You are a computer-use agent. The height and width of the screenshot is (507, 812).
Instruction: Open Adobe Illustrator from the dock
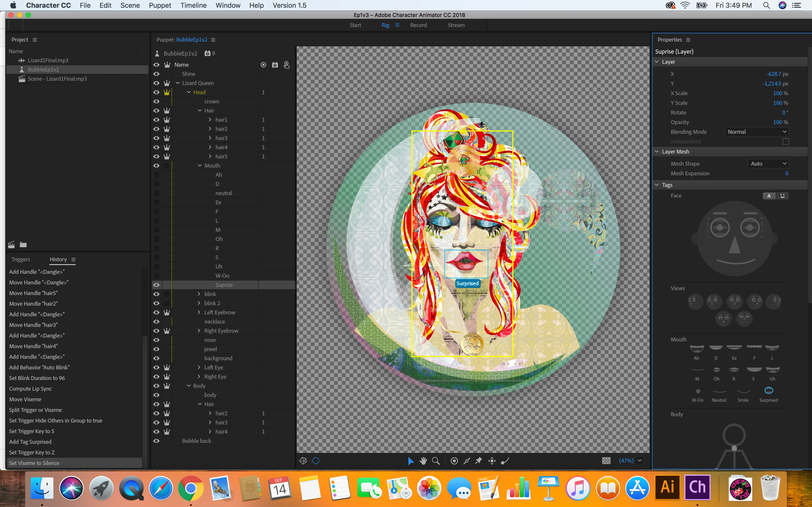(667, 487)
